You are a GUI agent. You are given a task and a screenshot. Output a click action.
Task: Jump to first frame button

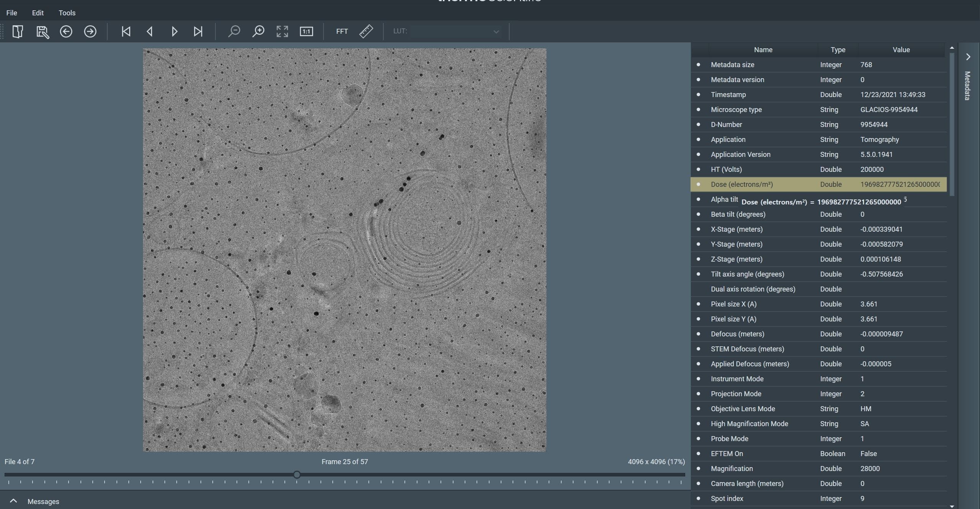point(126,31)
